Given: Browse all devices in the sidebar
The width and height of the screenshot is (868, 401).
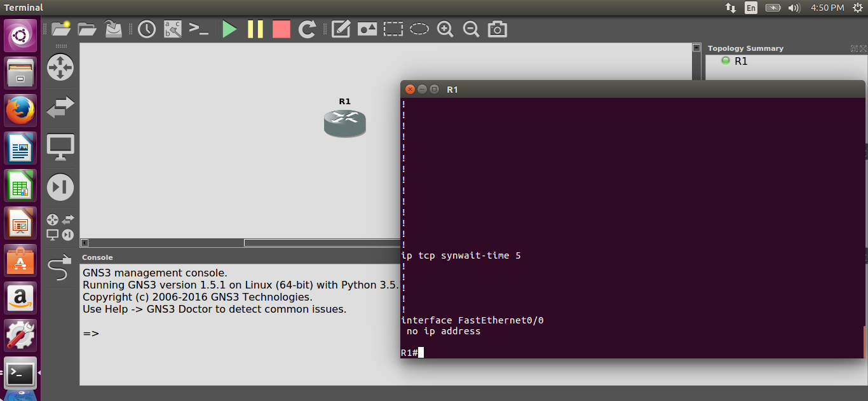Looking at the screenshot, I should (x=60, y=227).
